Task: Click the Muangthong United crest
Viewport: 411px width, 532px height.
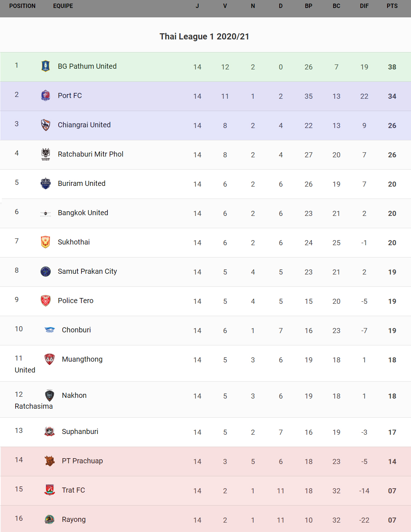Action: click(x=50, y=359)
